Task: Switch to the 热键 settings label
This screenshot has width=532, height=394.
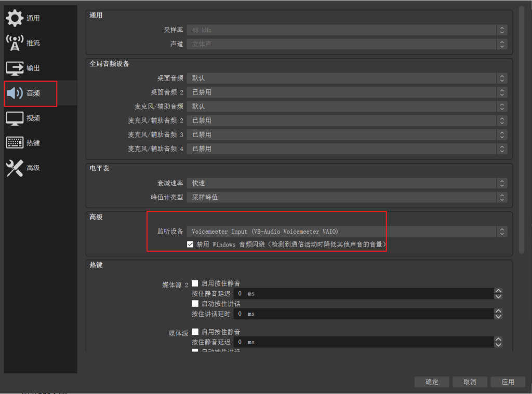Action: tap(33, 143)
